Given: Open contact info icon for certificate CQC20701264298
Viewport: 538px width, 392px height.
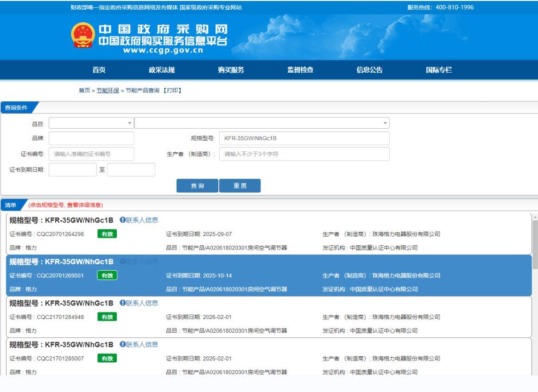Looking at the screenshot, I should (122, 220).
